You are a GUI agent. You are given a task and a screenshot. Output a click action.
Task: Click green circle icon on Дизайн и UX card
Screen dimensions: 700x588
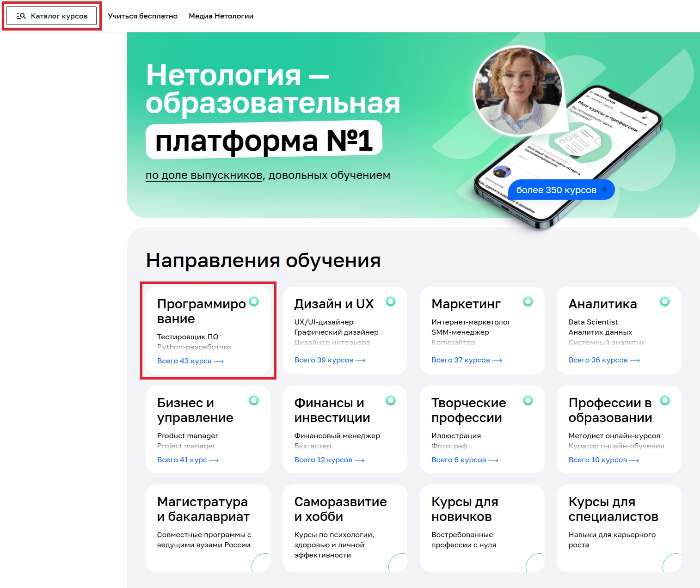391,301
